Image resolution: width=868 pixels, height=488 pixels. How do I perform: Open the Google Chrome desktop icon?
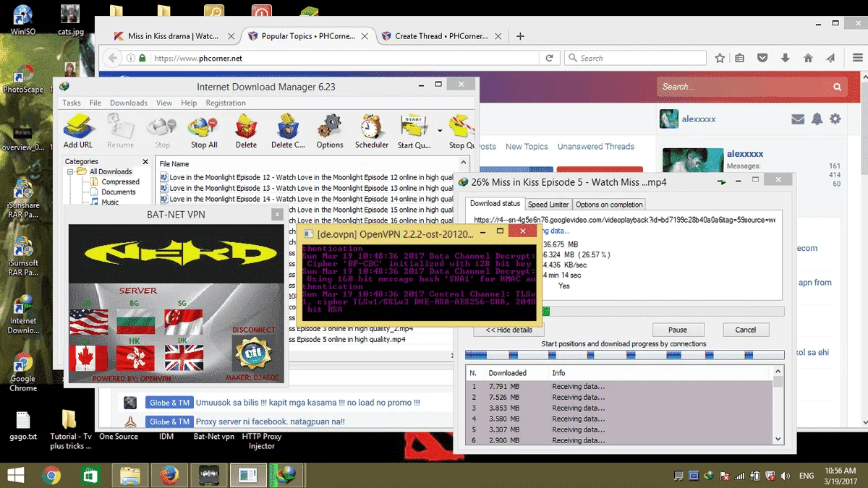point(23,372)
